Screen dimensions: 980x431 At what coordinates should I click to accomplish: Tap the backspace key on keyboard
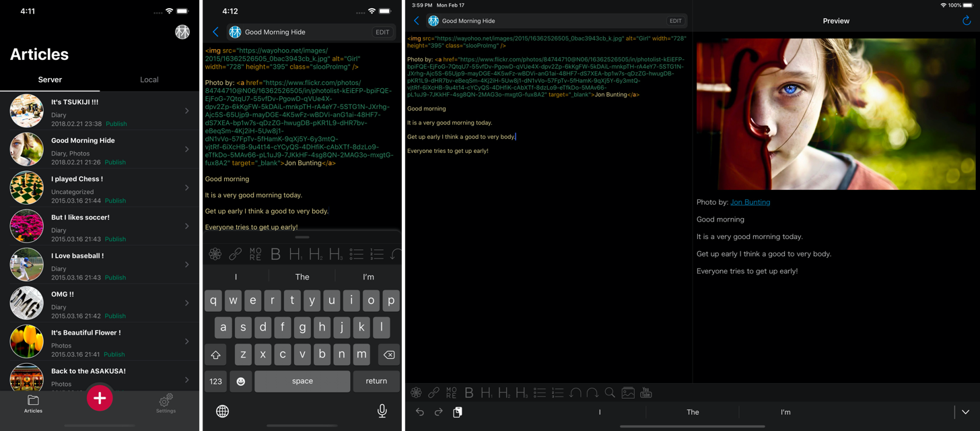click(x=388, y=354)
